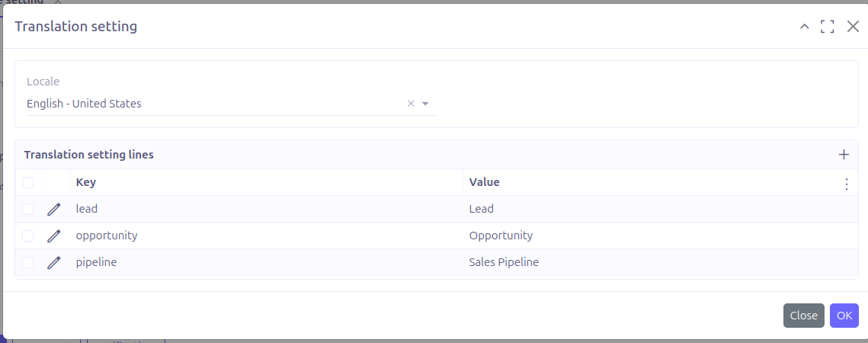
Task: Select the opportunity row checkbox
Action: click(28, 236)
